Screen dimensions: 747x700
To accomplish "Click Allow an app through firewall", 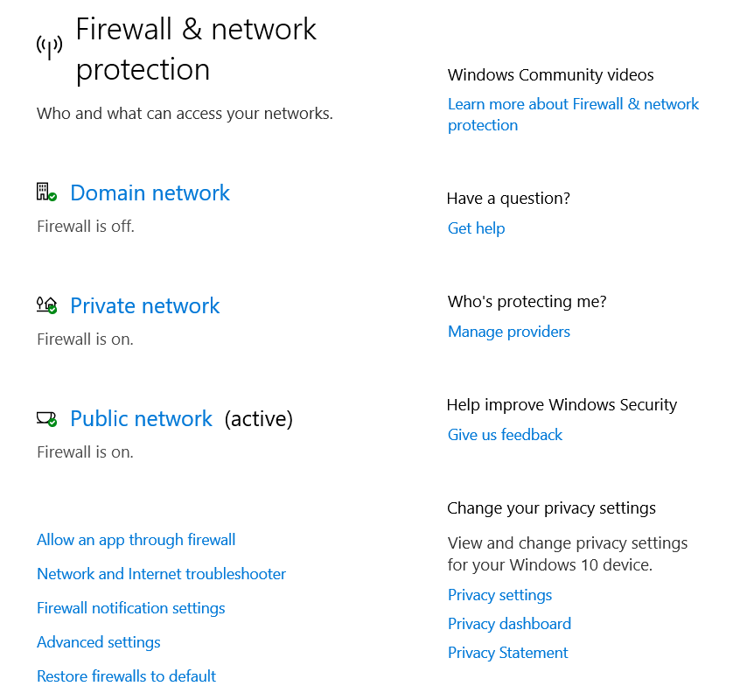I will [136, 540].
